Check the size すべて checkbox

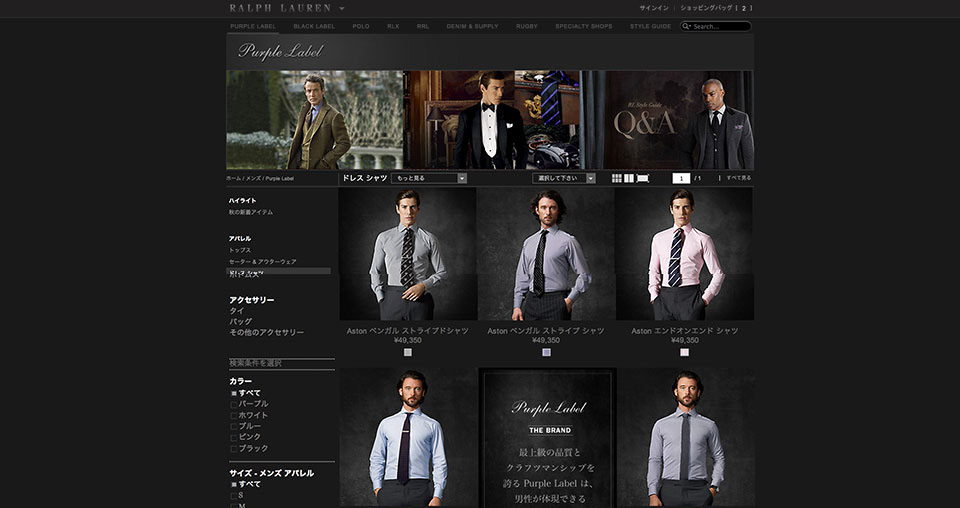pos(234,485)
